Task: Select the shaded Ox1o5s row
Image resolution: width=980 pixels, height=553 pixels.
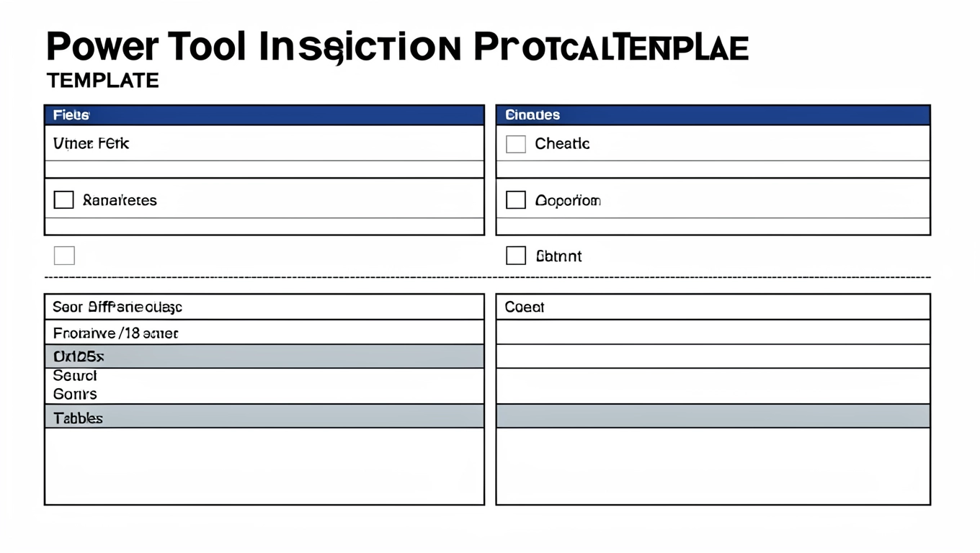Action: pos(264,356)
